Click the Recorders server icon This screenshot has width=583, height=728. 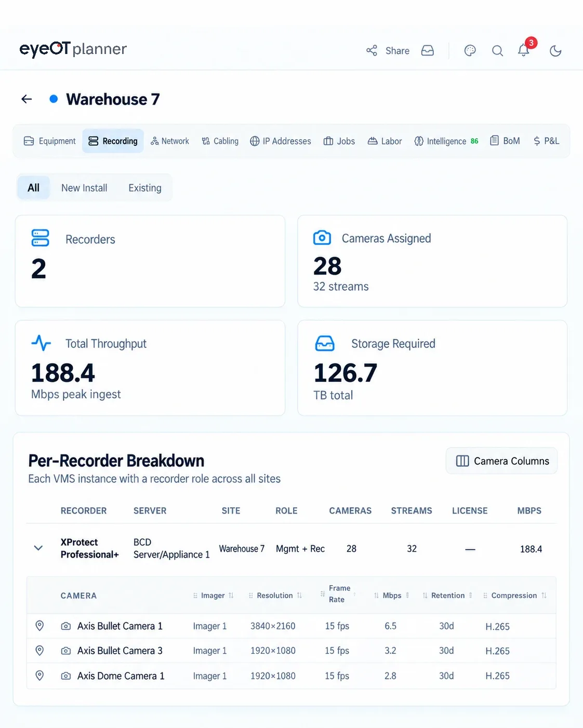tap(41, 238)
